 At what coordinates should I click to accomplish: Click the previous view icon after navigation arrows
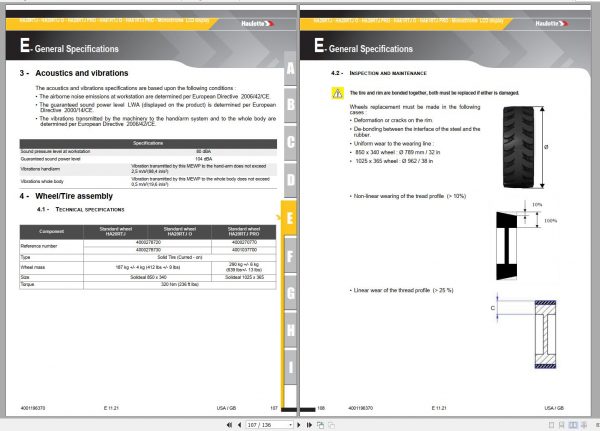click(x=321, y=425)
